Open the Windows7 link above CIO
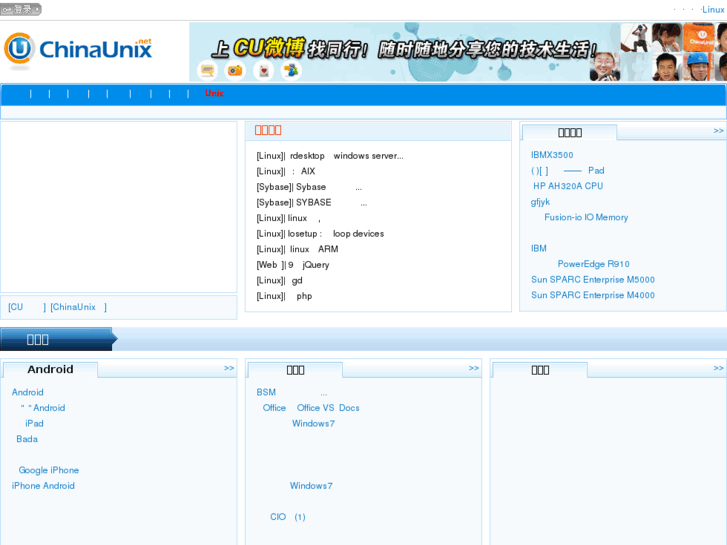The image size is (727, 545). (x=311, y=486)
